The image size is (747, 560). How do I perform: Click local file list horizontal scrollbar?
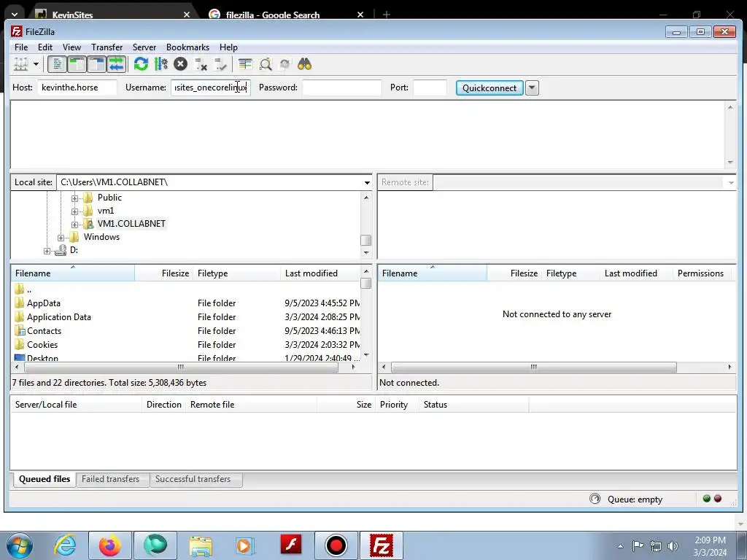[x=182, y=367]
